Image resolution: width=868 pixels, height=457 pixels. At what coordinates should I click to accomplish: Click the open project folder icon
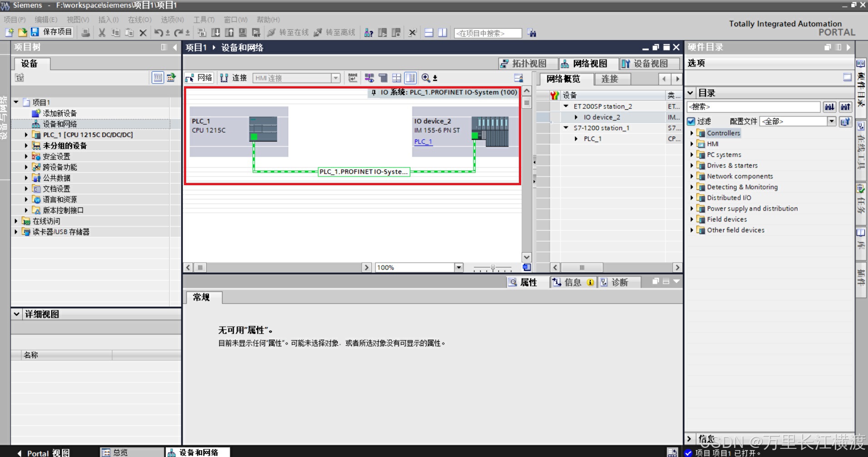[22, 32]
